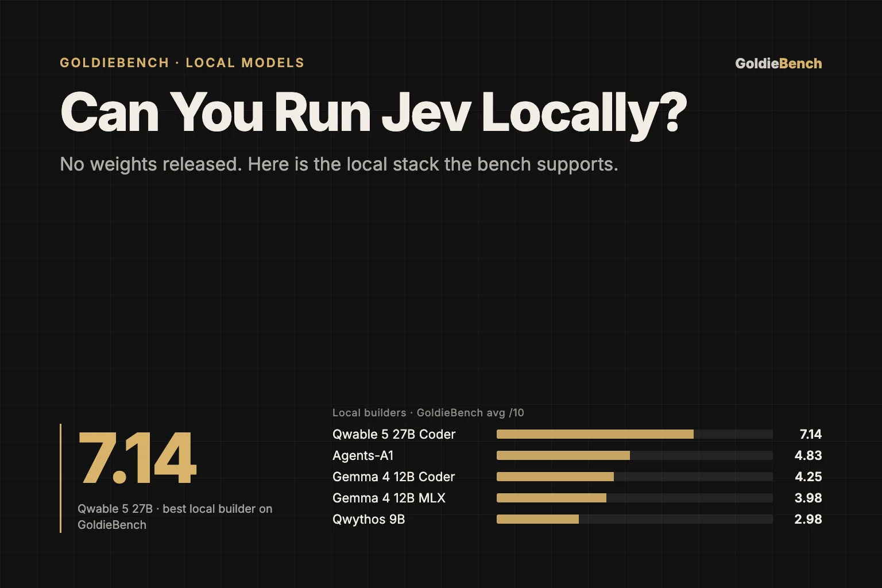Click the 3.98 score value
882x588 pixels.
click(808, 498)
